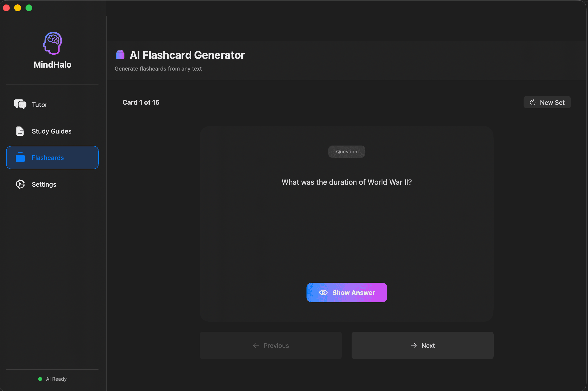The width and height of the screenshot is (588, 391).
Task: Start a New Set of flashcards
Action: [547, 102]
